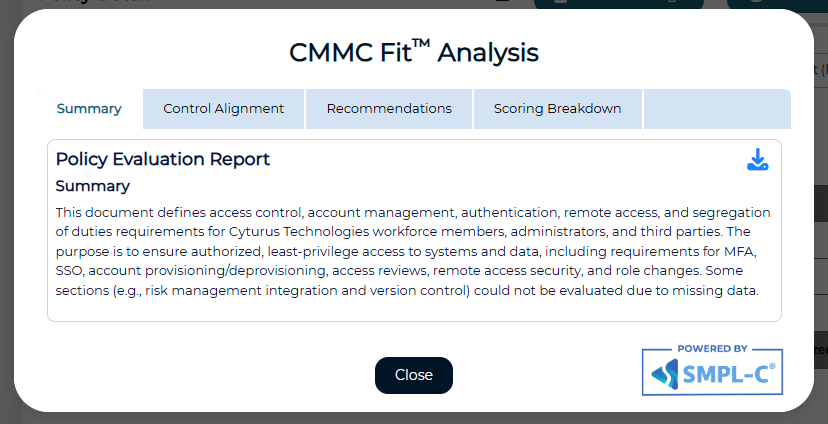Open the Summary tab
The width and height of the screenshot is (828, 424).
click(x=89, y=109)
